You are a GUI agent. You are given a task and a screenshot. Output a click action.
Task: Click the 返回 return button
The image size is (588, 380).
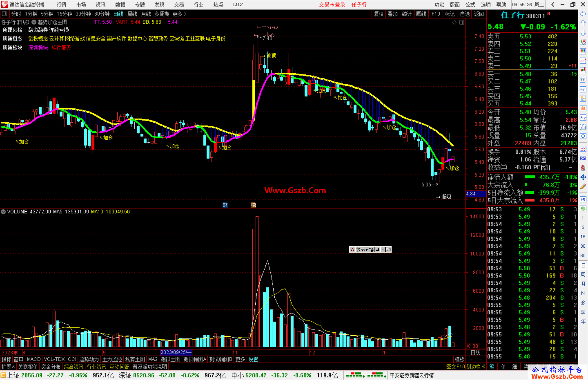click(479, 14)
